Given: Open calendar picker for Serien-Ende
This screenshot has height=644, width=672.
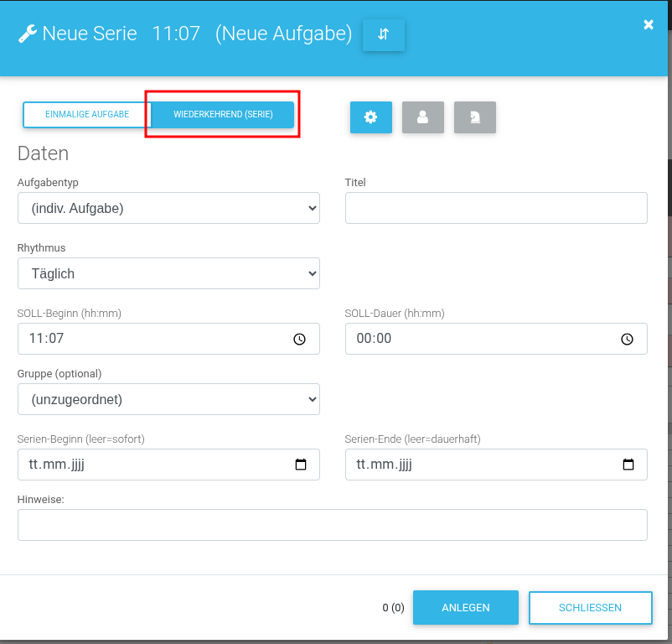Looking at the screenshot, I should click(x=628, y=465).
